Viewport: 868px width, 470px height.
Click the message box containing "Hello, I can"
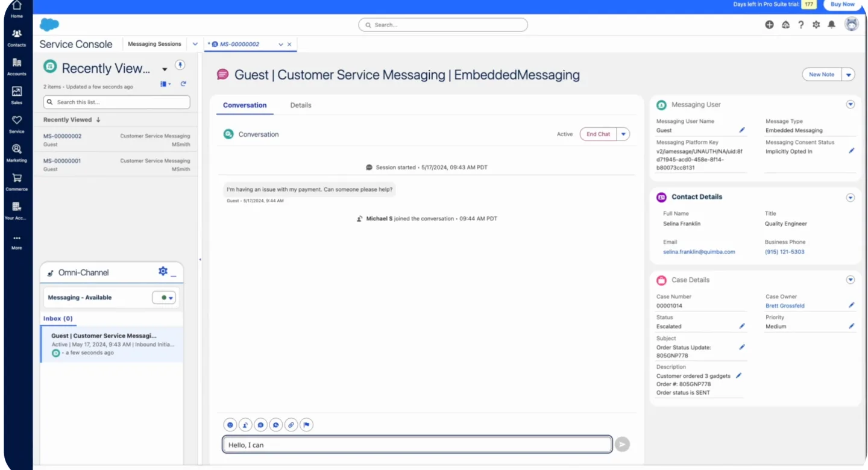coord(417,445)
